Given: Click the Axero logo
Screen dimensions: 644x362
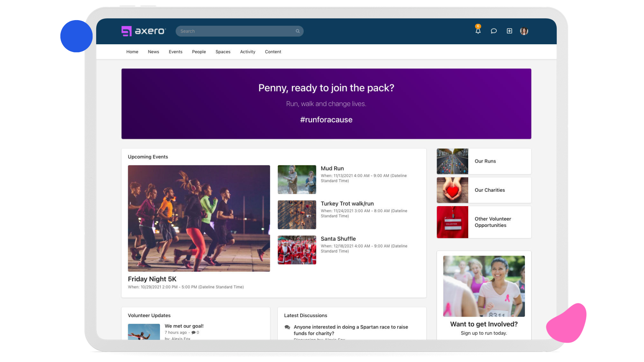Looking at the screenshot, I should (143, 31).
